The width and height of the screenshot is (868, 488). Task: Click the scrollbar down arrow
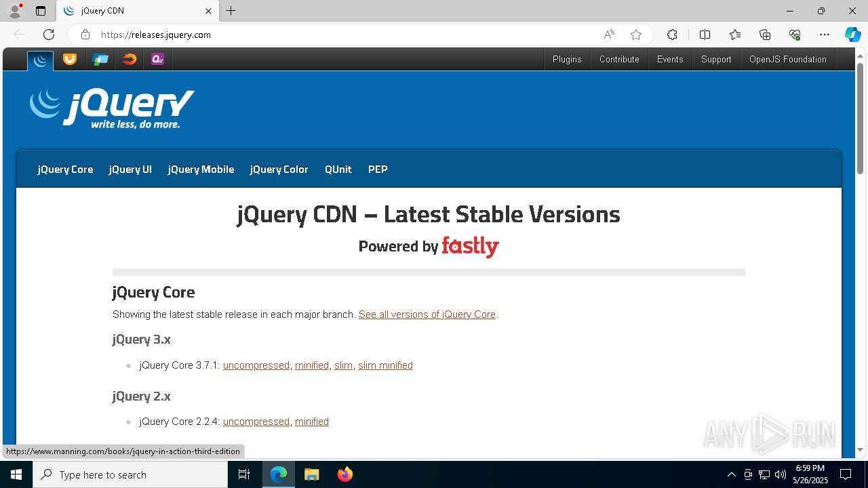click(x=860, y=450)
